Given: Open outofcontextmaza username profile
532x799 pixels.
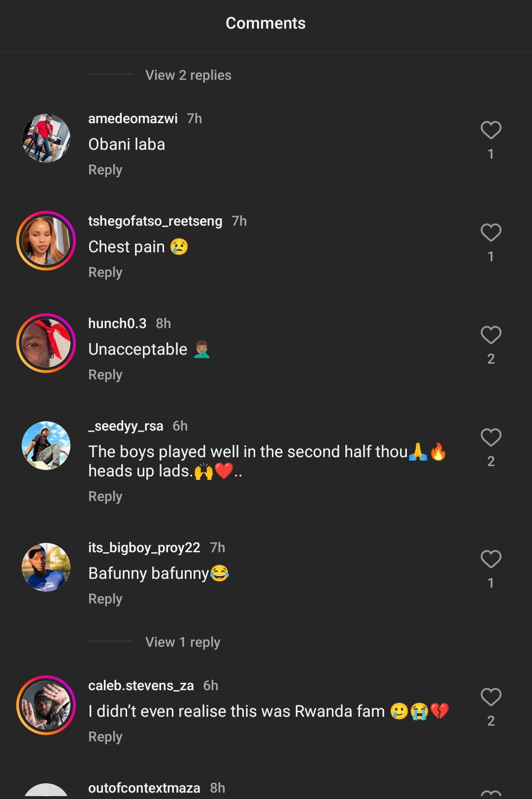Looking at the screenshot, I should [x=144, y=788].
